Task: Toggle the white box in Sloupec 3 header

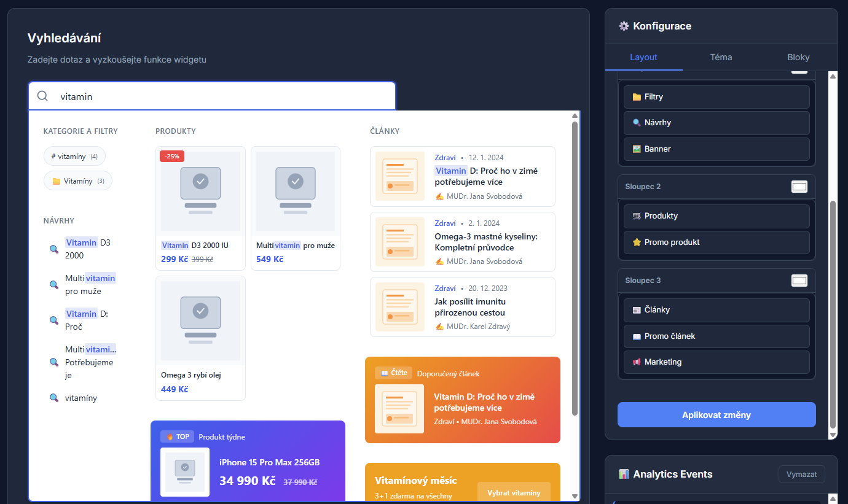Action: click(799, 281)
